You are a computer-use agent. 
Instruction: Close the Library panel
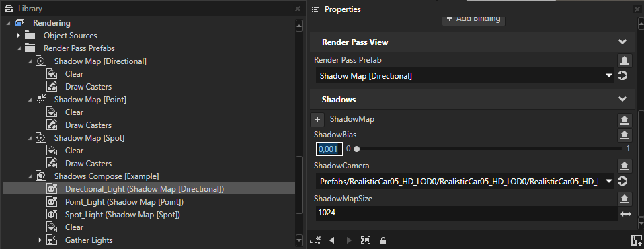(298, 9)
